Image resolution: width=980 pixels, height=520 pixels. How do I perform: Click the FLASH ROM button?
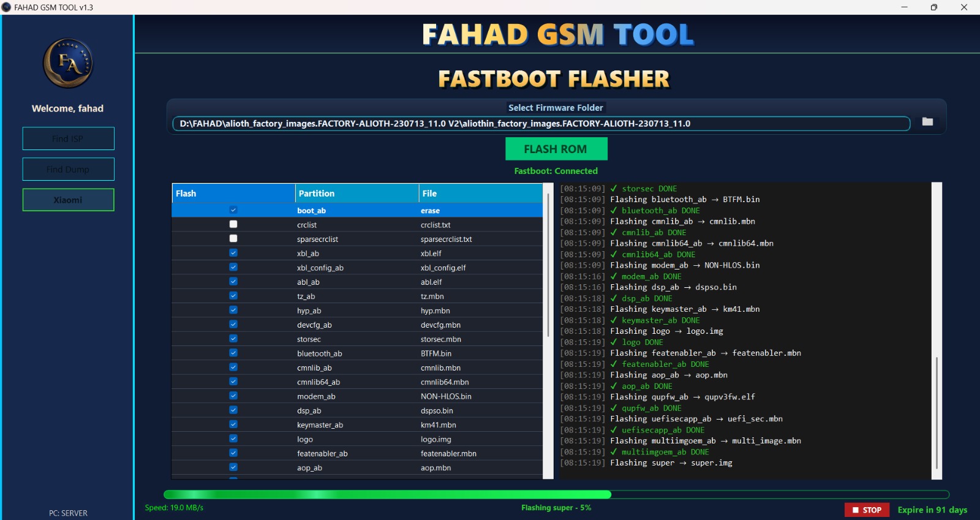click(556, 149)
